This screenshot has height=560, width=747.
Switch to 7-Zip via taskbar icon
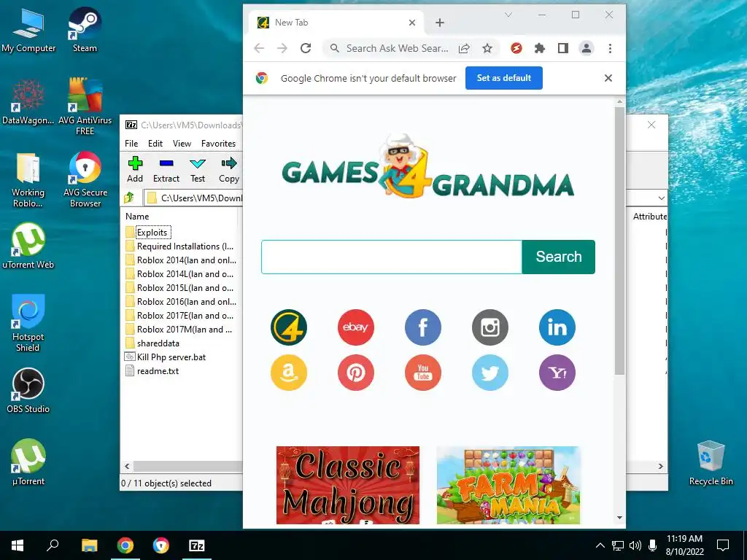click(x=197, y=545)
